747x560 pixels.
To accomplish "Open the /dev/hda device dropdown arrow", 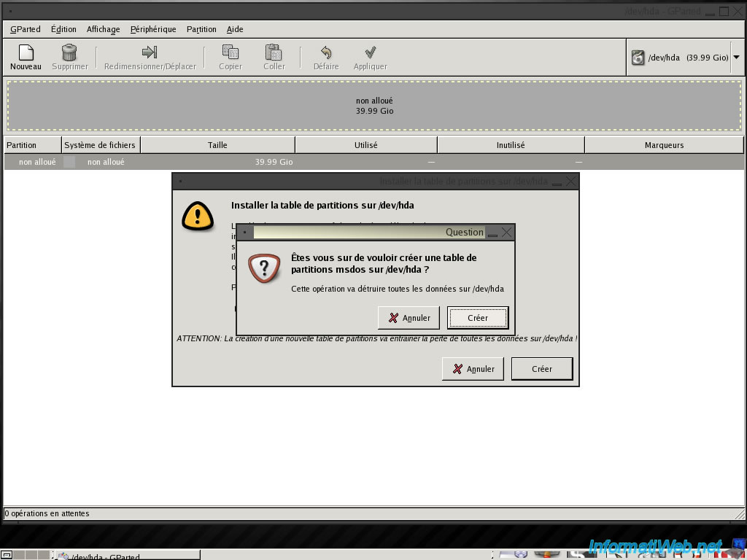I will click(x=736, y=58).
